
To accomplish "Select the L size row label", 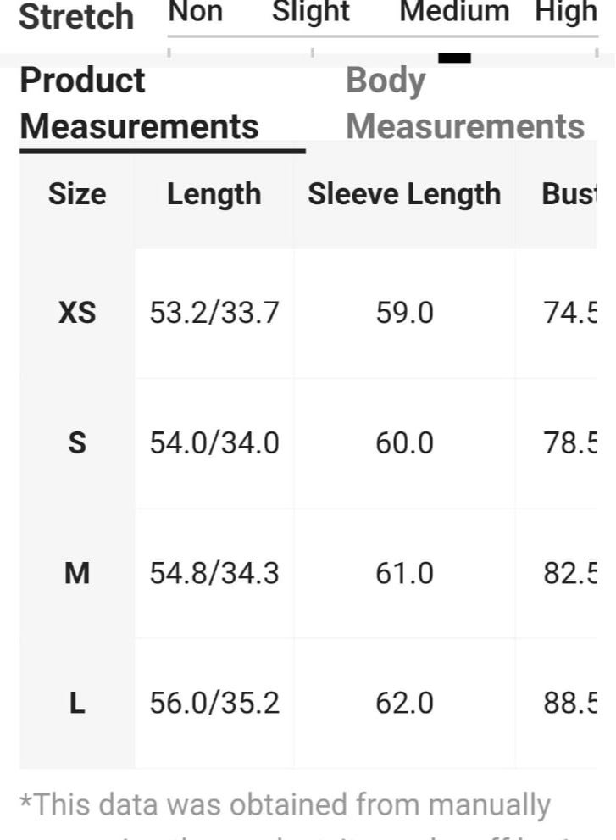I will point(77,703).
